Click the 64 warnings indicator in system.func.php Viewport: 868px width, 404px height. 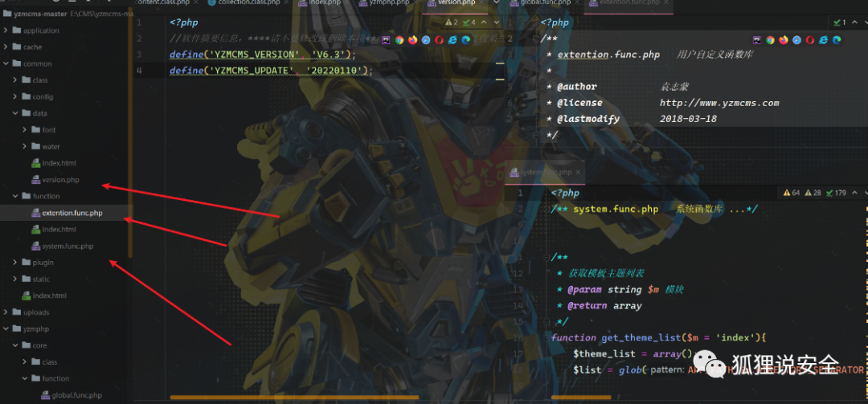click(x=792, y=193)
